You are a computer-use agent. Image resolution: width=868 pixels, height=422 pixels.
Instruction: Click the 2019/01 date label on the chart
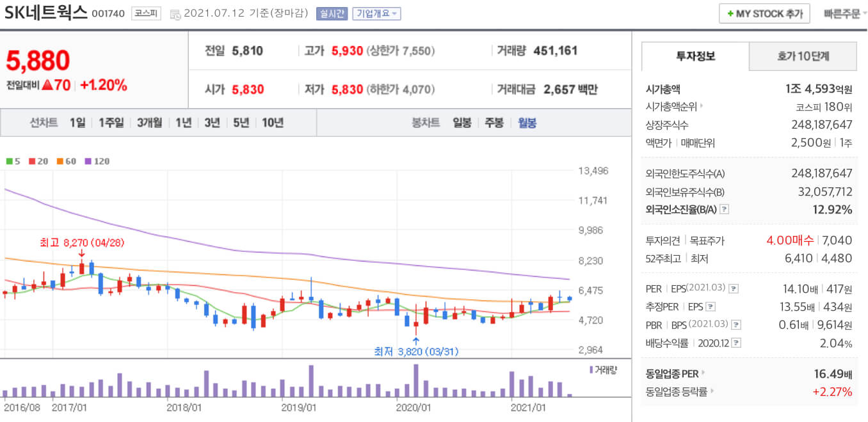click(x=300, y=406)
